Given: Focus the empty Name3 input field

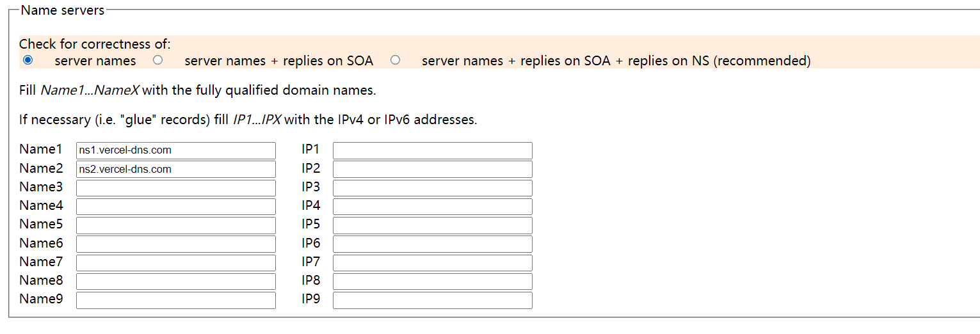Looking at the screenshot, I should click(x=175, y=188).
